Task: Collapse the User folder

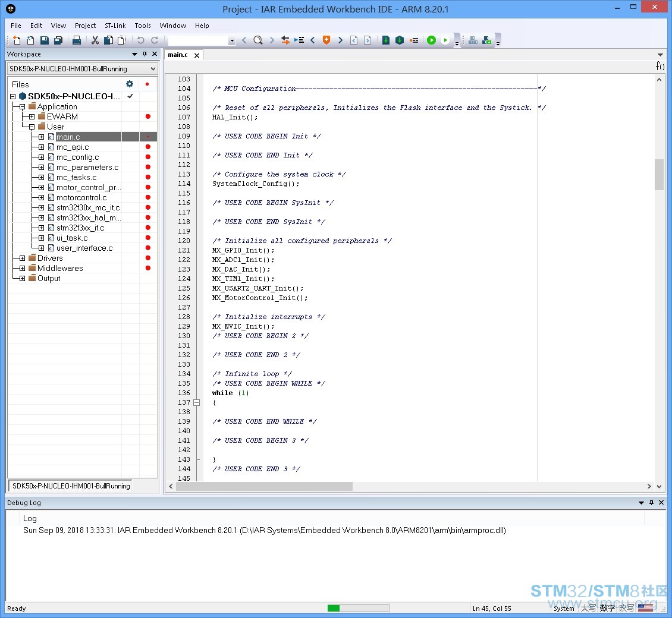Action: pos(32,127)
